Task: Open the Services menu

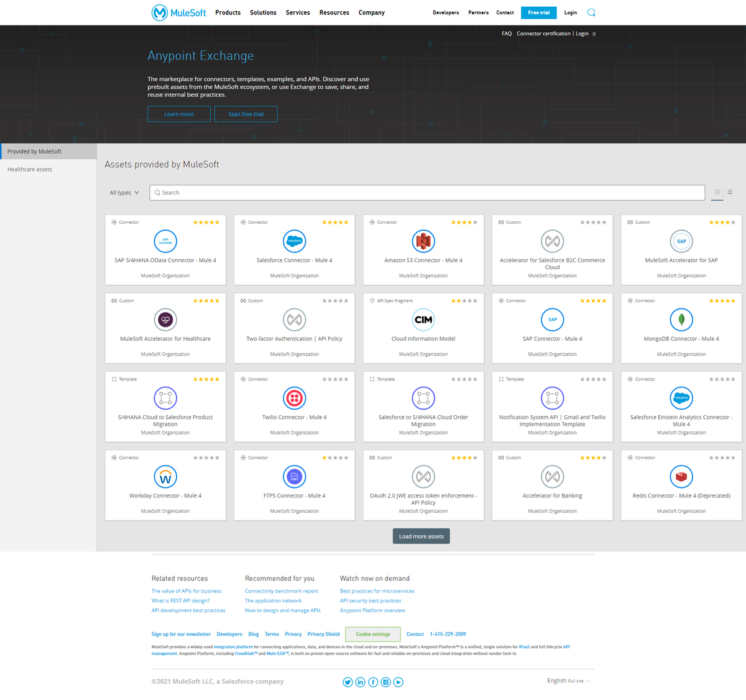Action: click(x=298, y=12)
